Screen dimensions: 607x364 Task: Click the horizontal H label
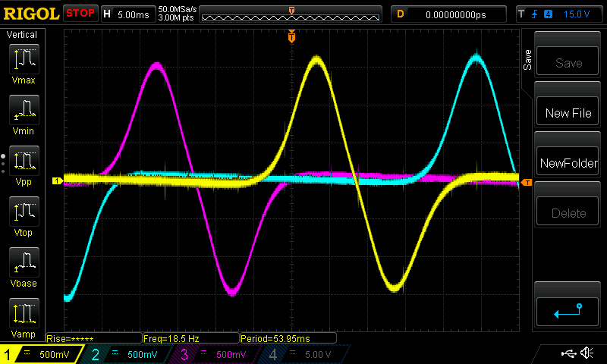click(107, 14)
